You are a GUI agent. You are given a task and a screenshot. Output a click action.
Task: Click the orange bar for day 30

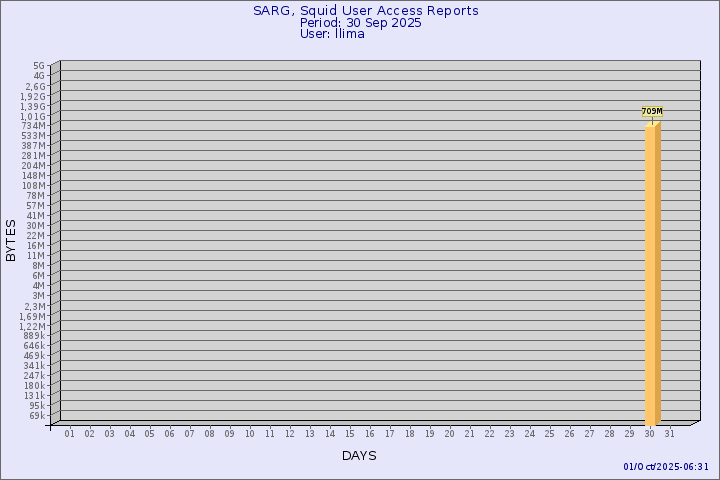click(x=651, y=275)
